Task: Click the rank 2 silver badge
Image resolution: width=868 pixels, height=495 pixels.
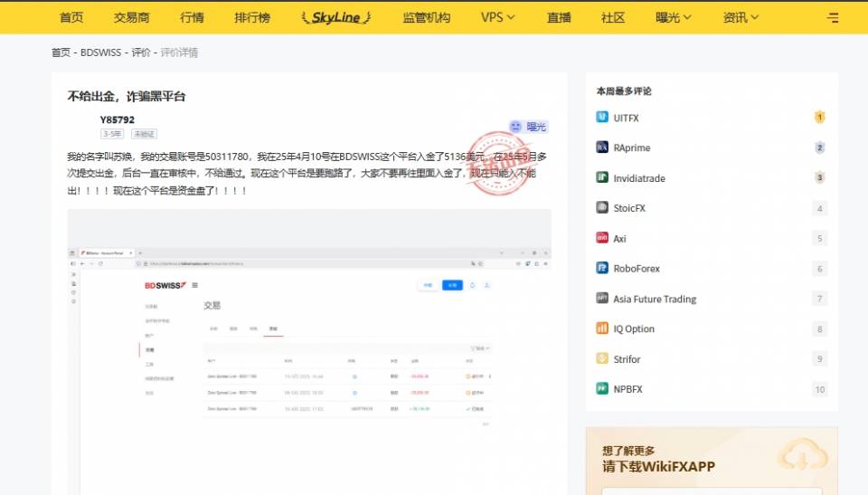Action: (820, 148)
